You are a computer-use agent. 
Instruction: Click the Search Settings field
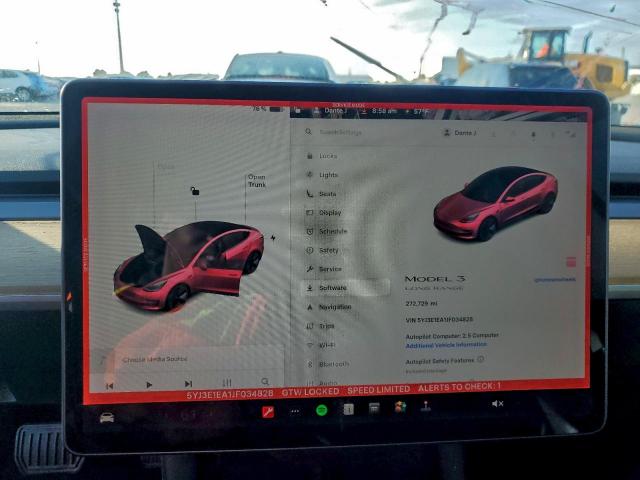click(340, 132)
